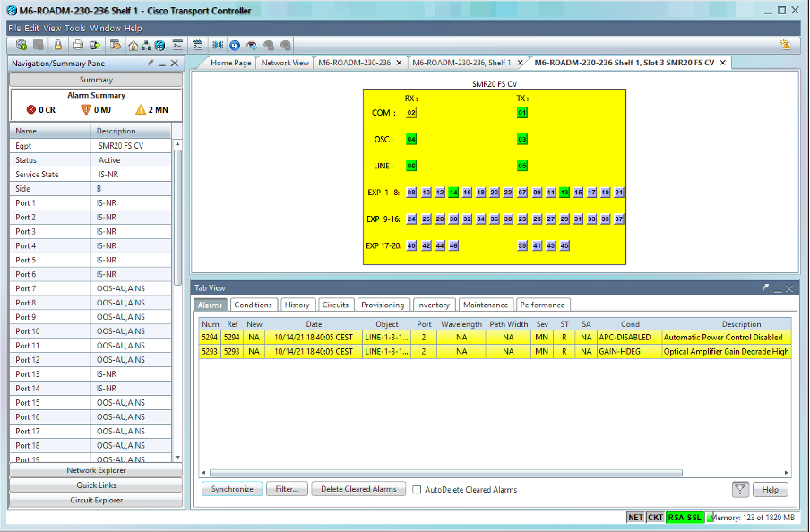Open the Tools menu
810x532 pixels.
(75, 29)
